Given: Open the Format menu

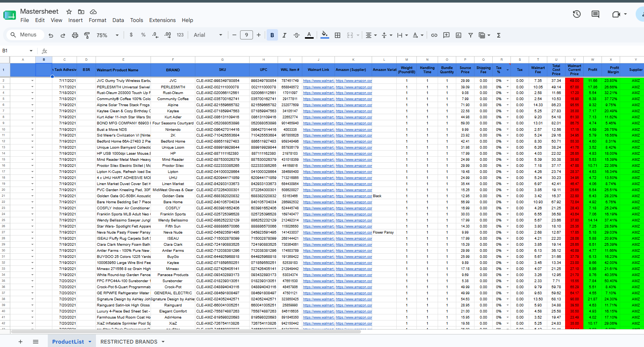Looking at the screenshot, I should (x=97, y=20).
